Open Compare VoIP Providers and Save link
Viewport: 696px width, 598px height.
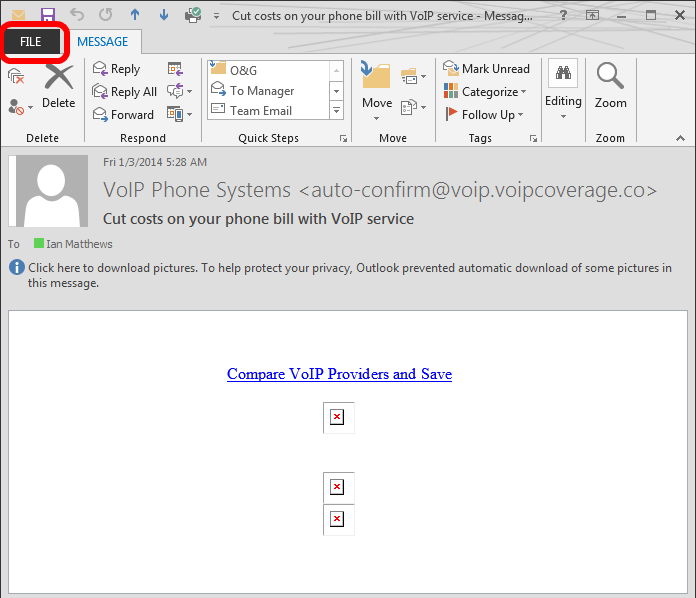(x=339, y=374)
